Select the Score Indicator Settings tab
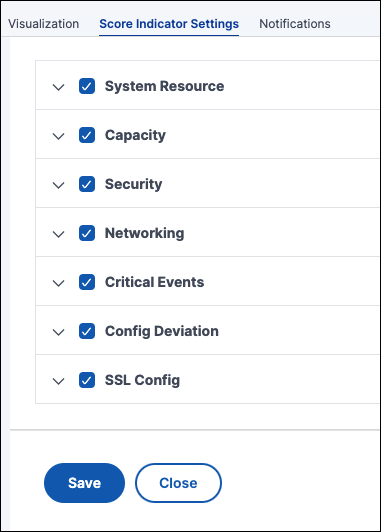 (169, 24)
